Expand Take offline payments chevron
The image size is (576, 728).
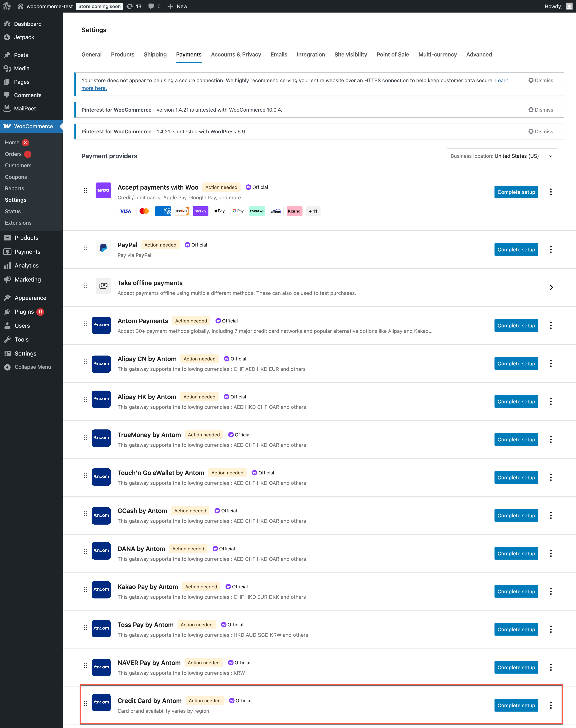tap(551, 288)
